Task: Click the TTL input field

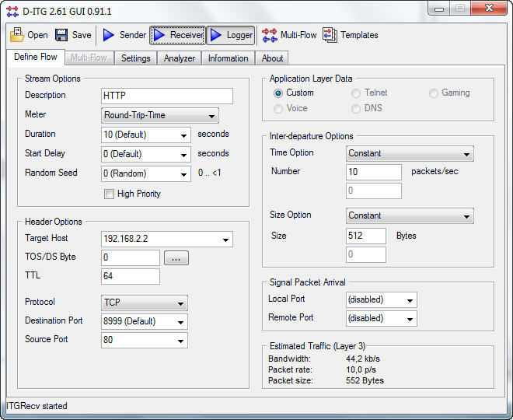Action: 130,276
